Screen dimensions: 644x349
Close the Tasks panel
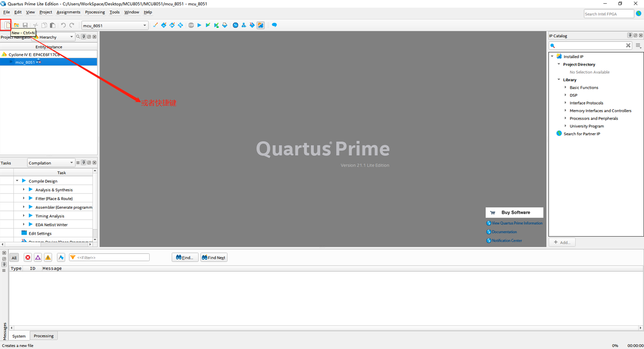94,163
